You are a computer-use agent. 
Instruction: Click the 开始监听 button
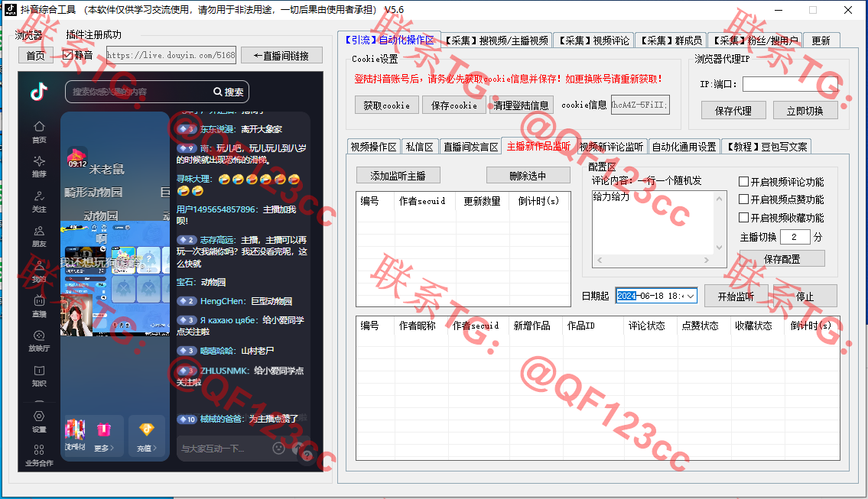coord(736,296)
